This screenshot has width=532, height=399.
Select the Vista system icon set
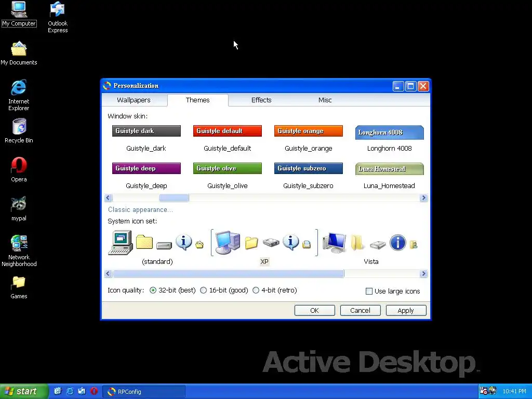pos(371,247)
